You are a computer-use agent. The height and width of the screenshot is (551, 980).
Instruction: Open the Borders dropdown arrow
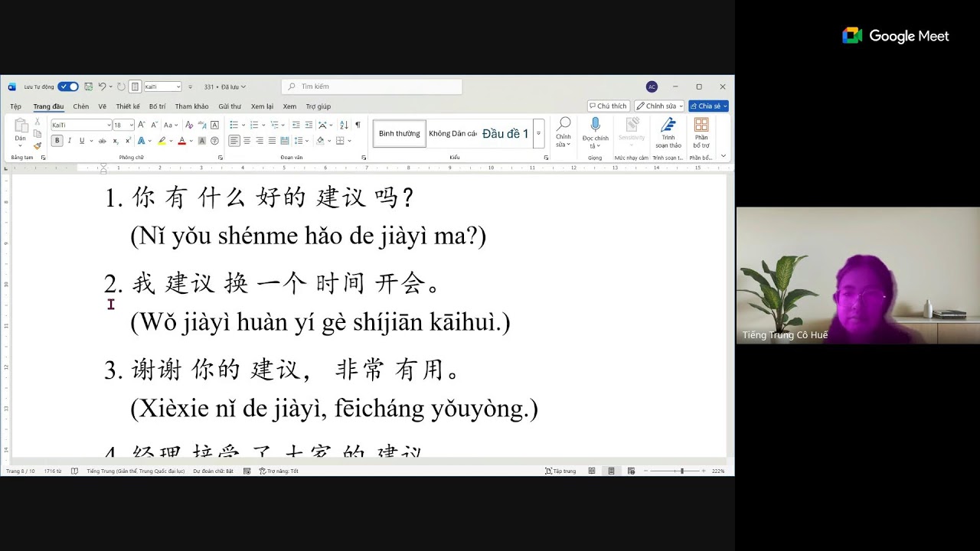349,141
